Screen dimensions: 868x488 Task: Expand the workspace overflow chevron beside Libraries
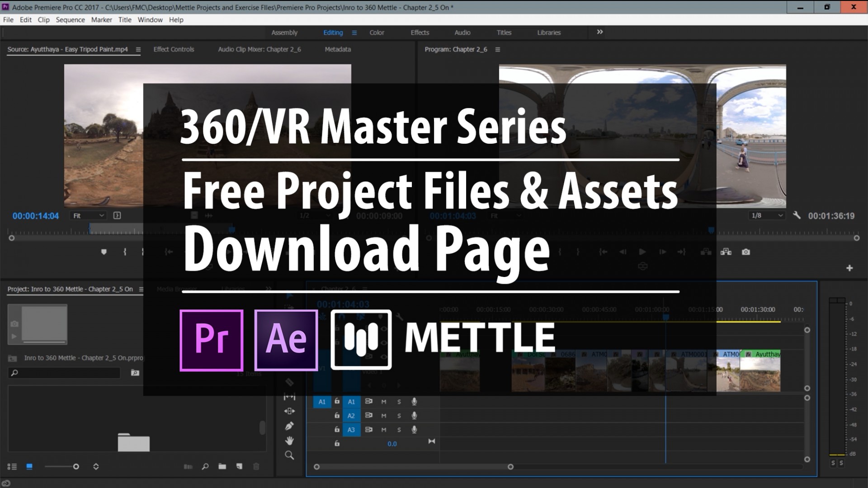pyautogui.click(x=599, y=32)
